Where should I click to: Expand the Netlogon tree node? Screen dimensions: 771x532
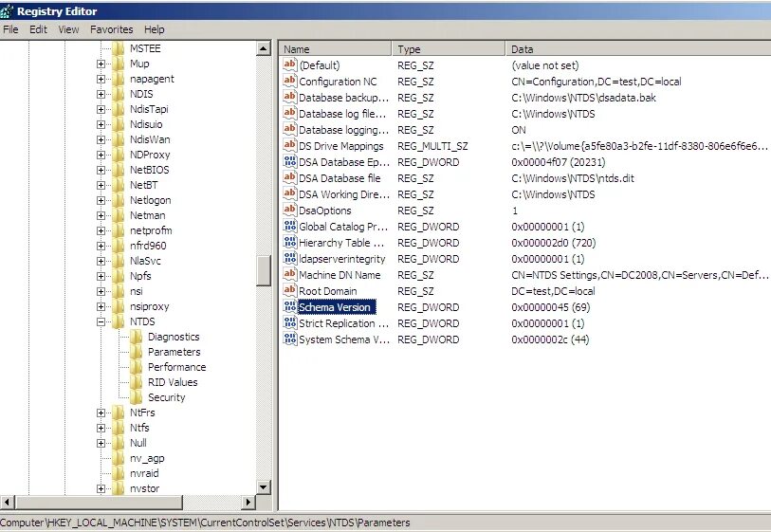tap(101, 201)
